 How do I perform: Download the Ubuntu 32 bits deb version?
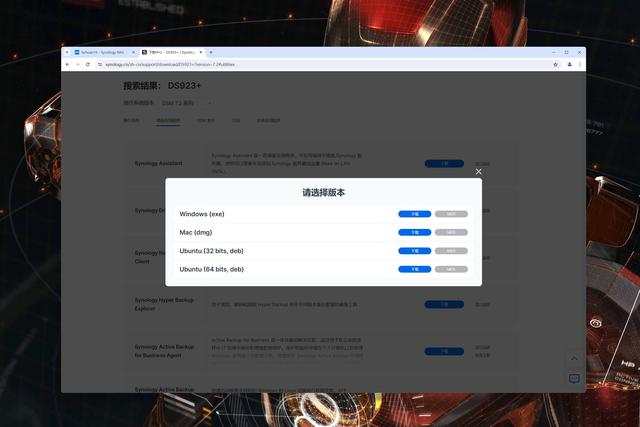414,251
